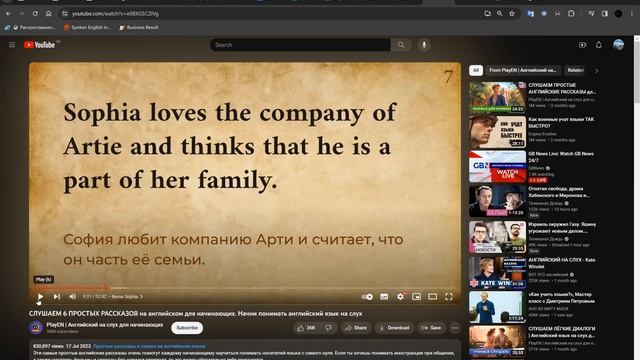
Task: Open the YouTube hamburger guide menu
Action: click(x=12, y=45)
